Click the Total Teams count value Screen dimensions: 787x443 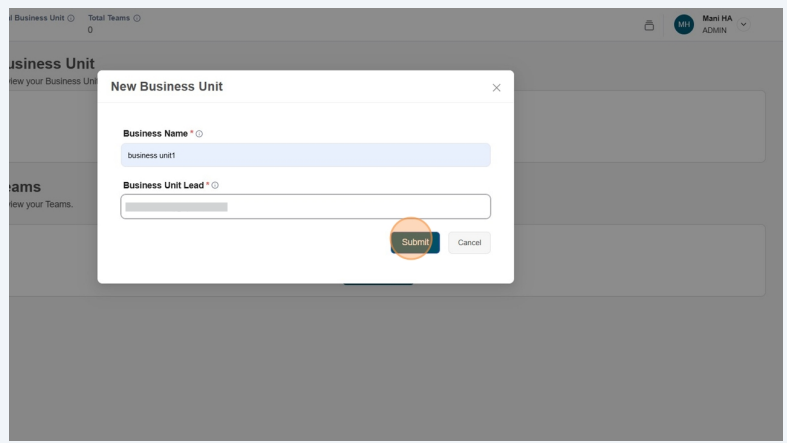coord(91,31)
